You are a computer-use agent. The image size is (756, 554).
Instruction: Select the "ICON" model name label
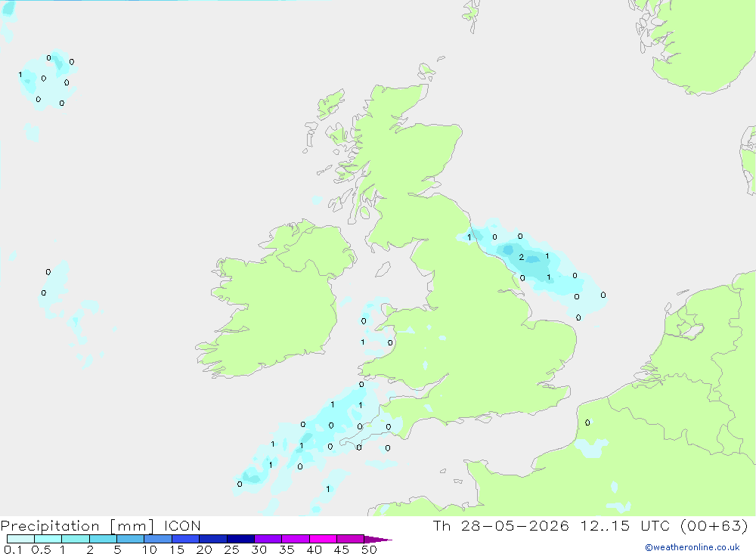(182, 525)
